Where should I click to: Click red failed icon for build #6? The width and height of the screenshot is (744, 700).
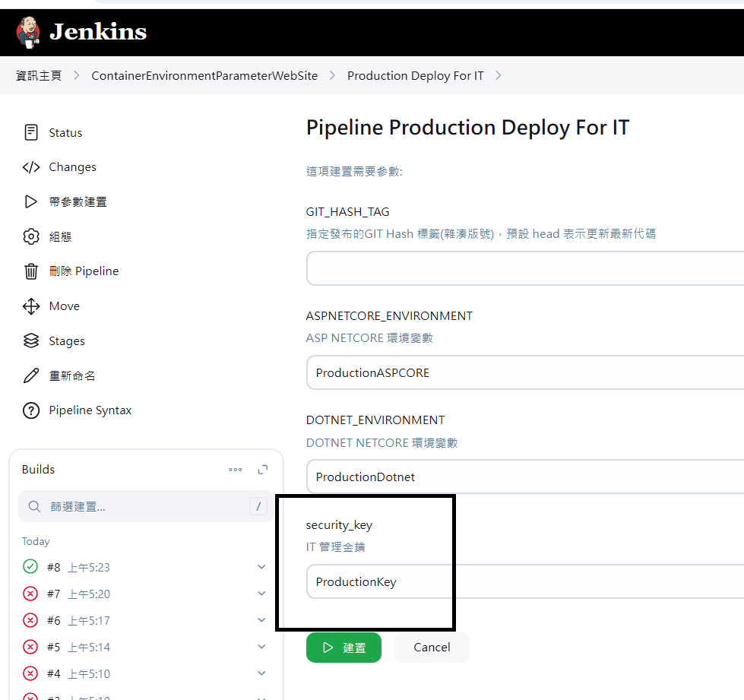[30, 619]
